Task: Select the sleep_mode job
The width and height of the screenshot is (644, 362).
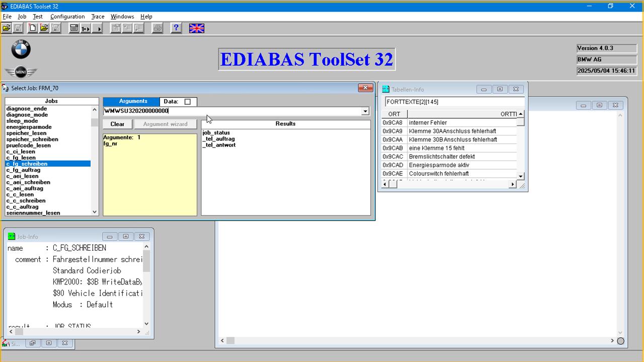Action: (x=22, y=121)
